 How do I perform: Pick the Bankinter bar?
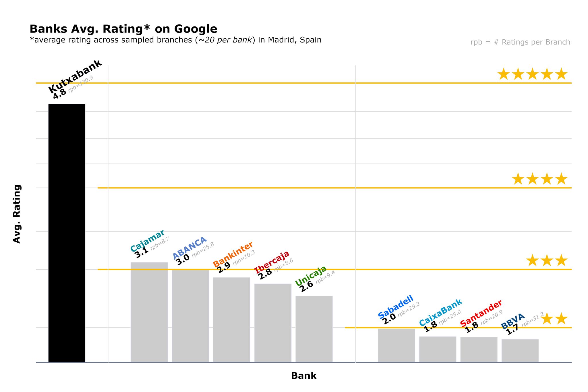click(231, 320)
